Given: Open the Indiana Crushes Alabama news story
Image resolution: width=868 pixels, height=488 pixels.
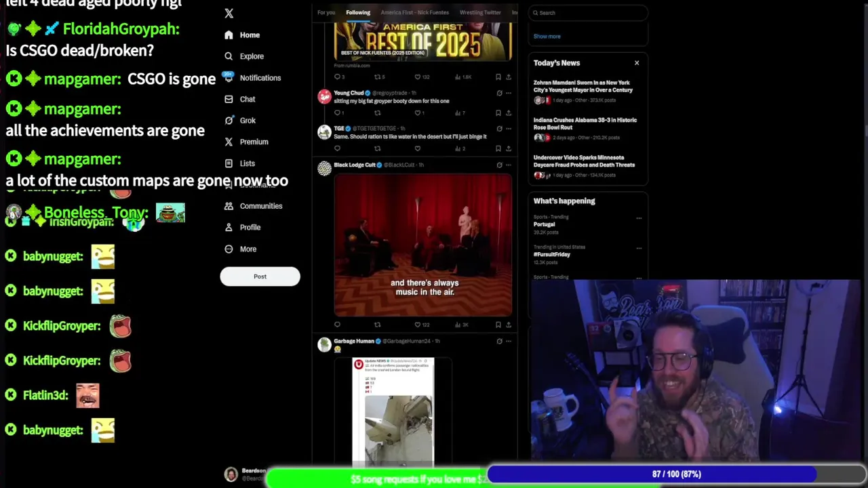Looking at the screenshot, I should [x=587, y=129].
